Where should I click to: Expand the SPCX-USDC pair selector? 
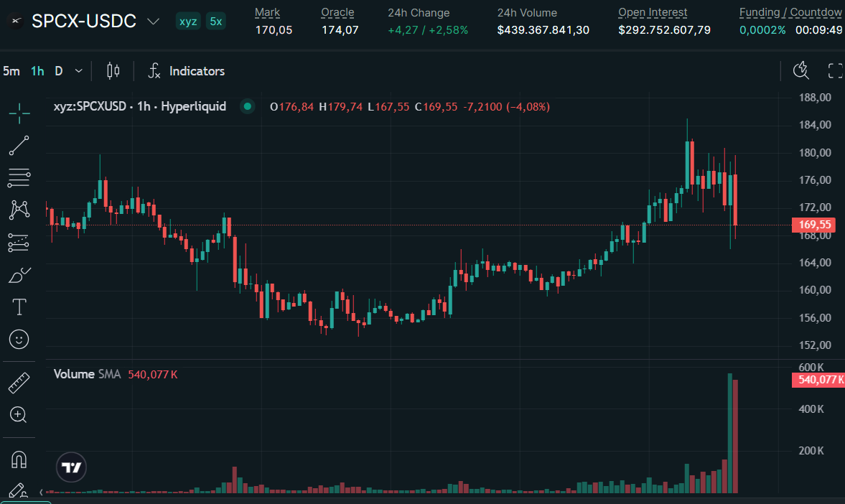click(x=153, y=22)
